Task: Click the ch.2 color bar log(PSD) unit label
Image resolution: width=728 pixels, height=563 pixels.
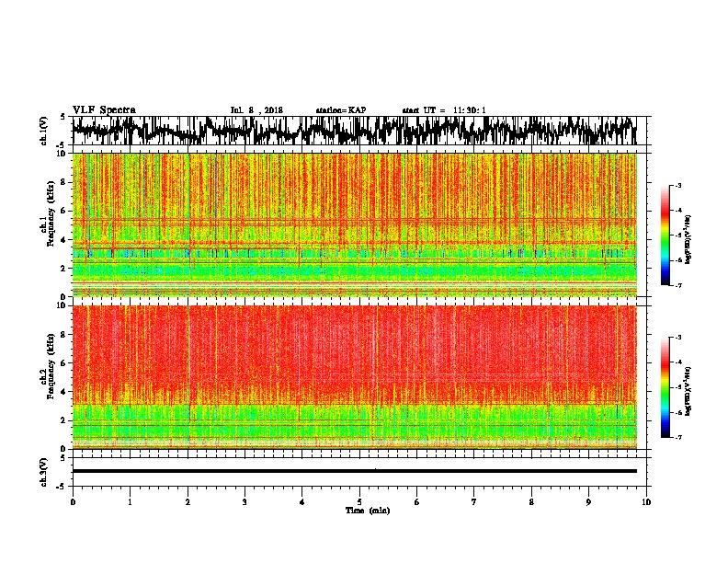Action: coord(688,392)
